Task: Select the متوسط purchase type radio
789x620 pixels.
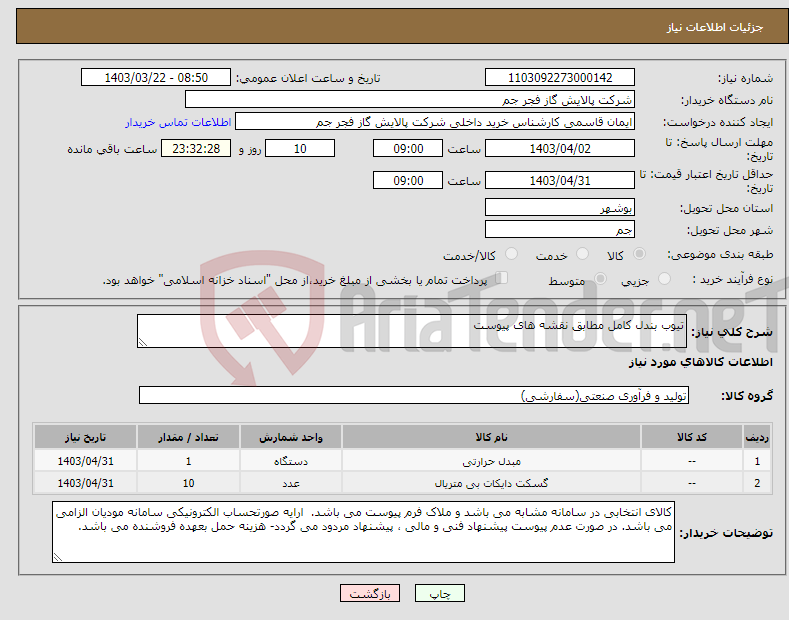Action: (x=600, y=279)
